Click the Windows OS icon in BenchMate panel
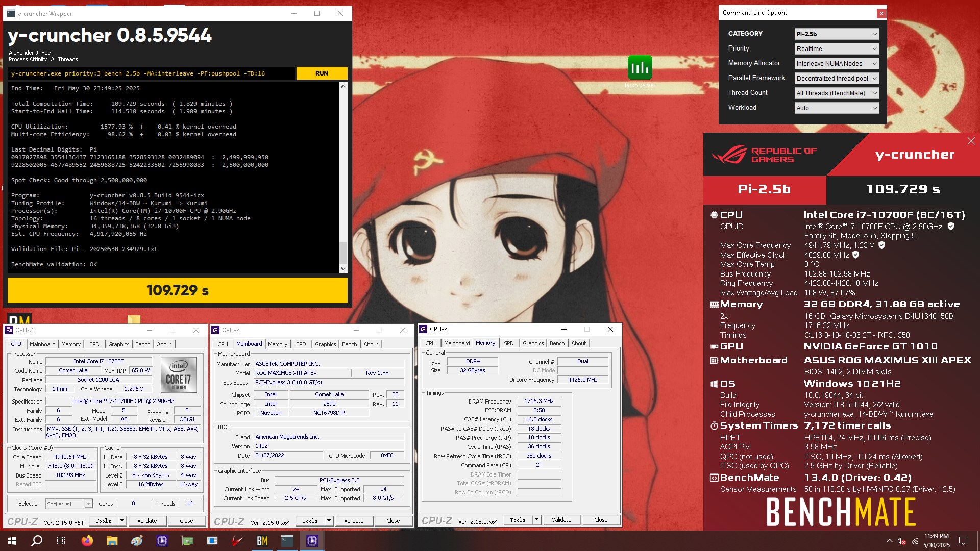This screenshot has width=980, height=551. click(714, 384)
